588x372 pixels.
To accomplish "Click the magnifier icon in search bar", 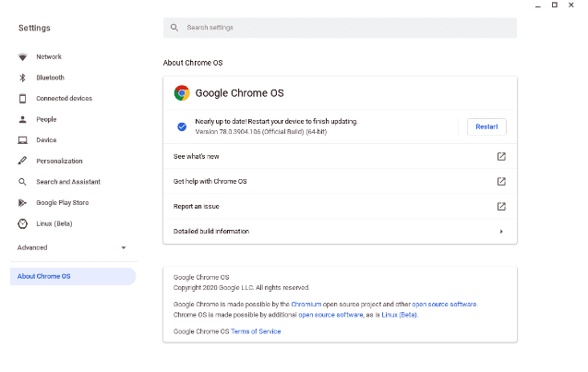I will pos(174,28).
